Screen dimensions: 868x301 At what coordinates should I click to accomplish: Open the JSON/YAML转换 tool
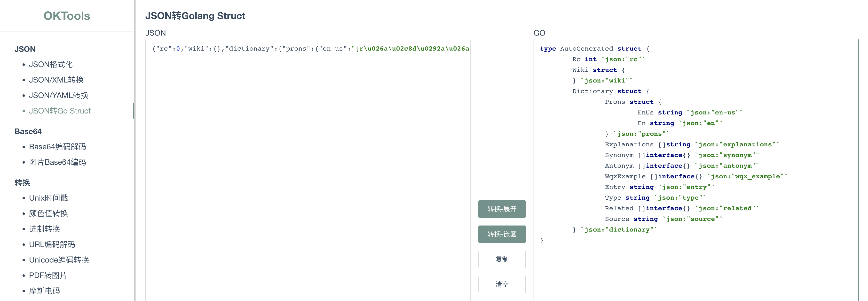(x=58, y=95)
